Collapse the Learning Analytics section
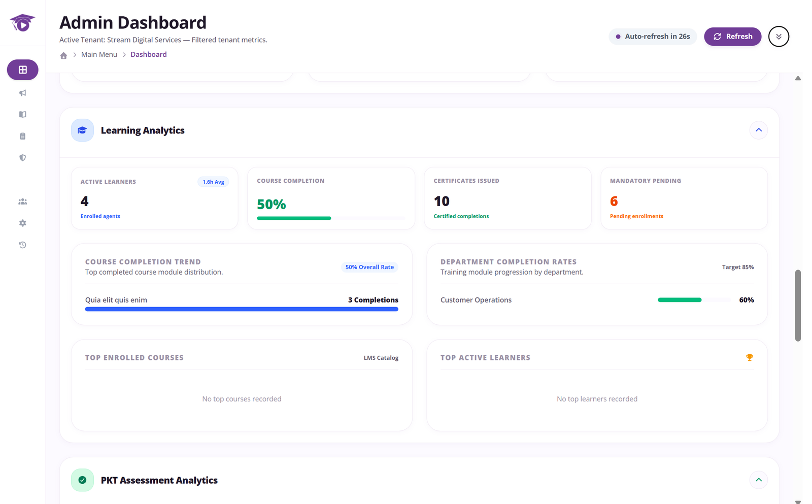The width and height of the screenshot is (812, 504). [759, 130]
